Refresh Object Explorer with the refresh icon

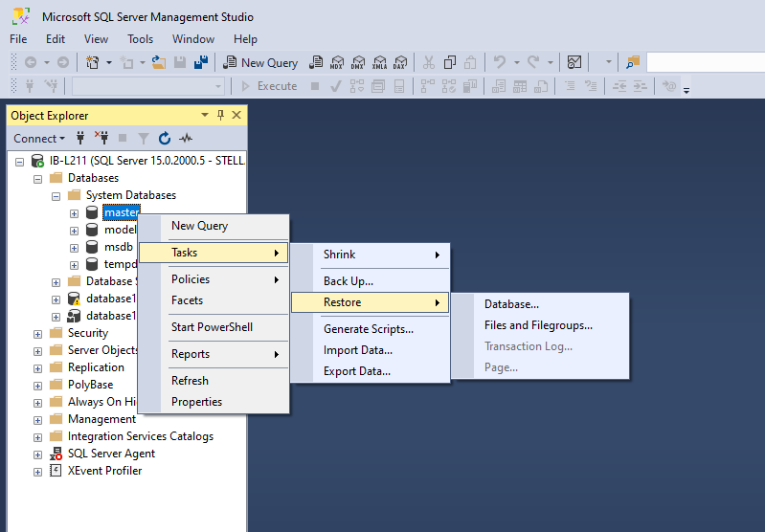click(165, 139)
